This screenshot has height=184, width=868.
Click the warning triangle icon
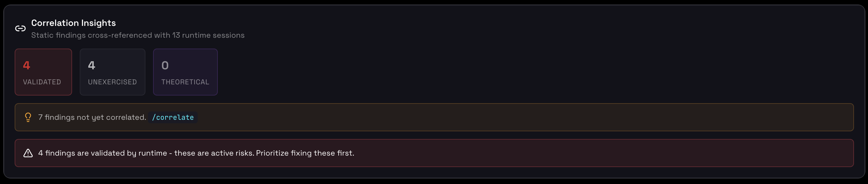[28, 153]
